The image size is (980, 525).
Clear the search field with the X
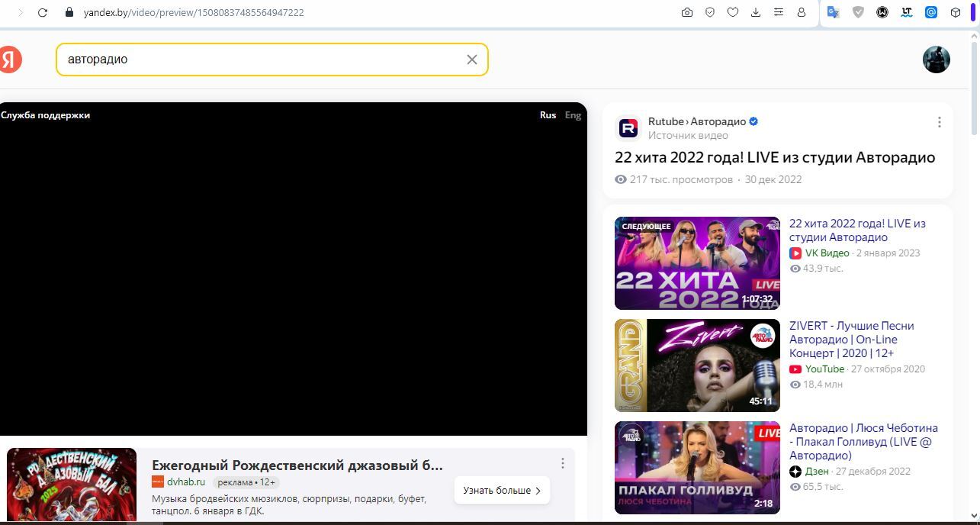(x=472, y=60)
